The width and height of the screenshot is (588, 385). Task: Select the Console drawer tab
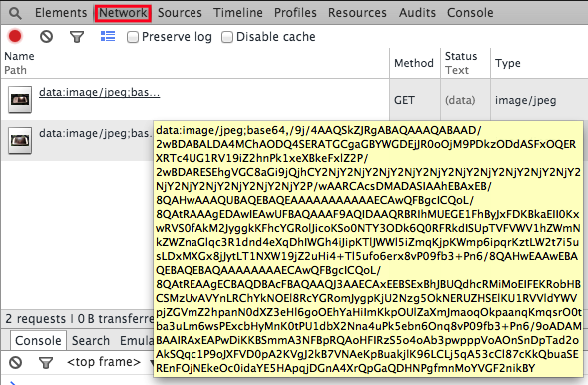tap(38, 340)
